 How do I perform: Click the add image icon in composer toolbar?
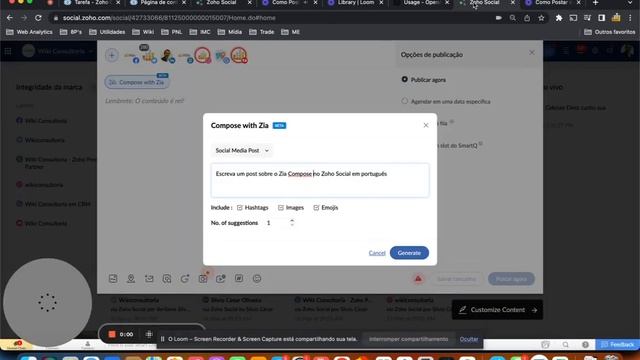point(113,279)
